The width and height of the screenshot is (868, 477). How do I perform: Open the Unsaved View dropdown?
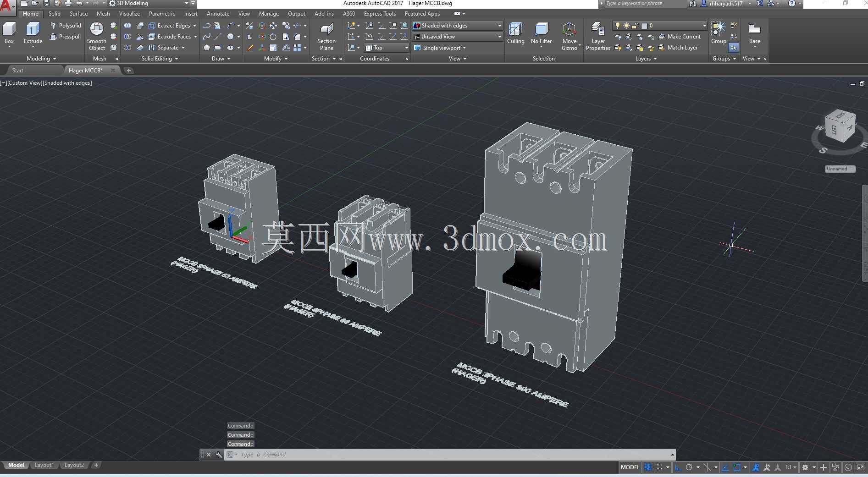coord(458,37)
